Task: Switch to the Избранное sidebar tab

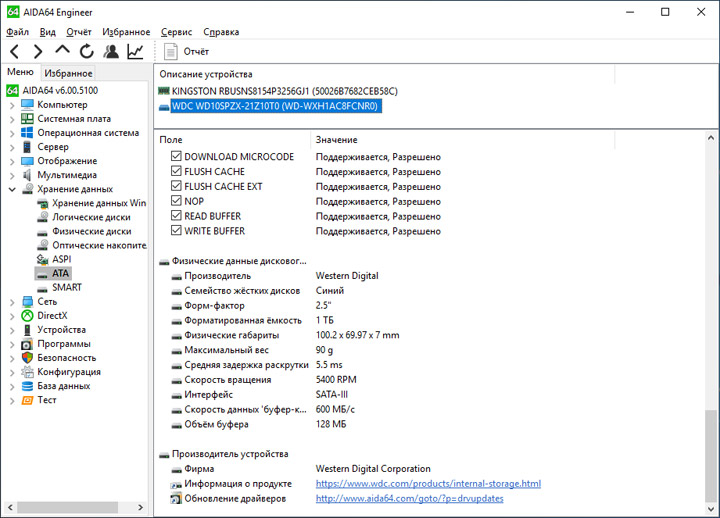Action: (68, 73)
